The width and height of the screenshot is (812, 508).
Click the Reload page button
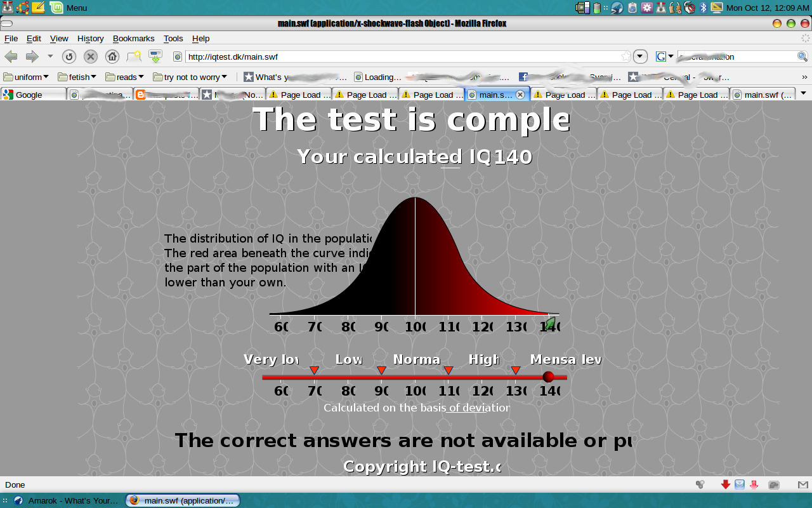pos(69,57)
